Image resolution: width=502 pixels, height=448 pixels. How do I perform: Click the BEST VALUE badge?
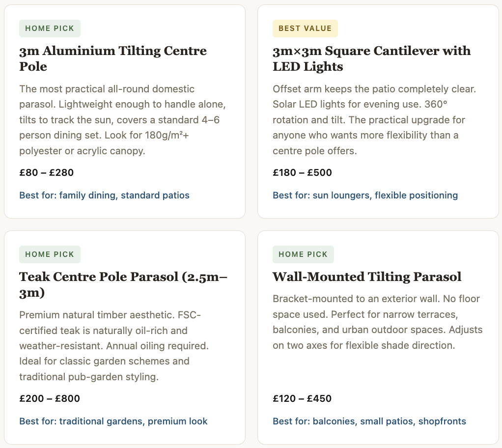pyautogui.click(x=305, y=28)
